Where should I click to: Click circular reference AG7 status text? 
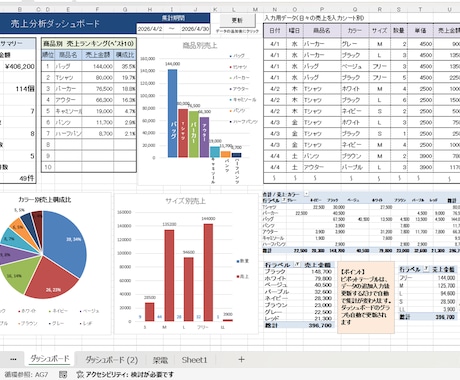coord(26,375)
